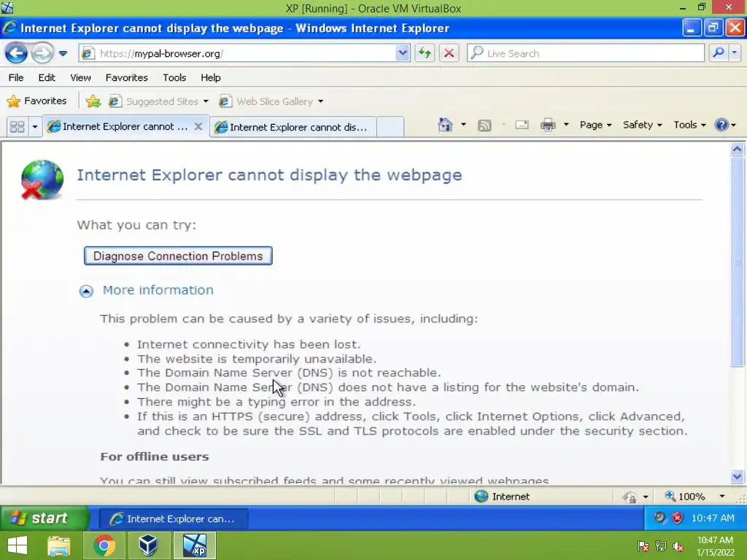Click the host network tray icon
Viewport: 747px width, 560px height.
pyautogui.click(x=661, y=547)
